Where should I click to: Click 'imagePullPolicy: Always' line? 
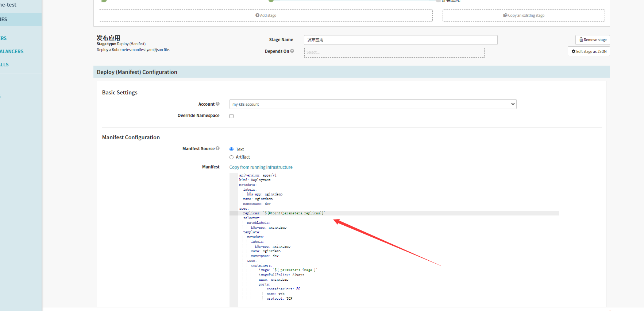click(x=281, y=275)
